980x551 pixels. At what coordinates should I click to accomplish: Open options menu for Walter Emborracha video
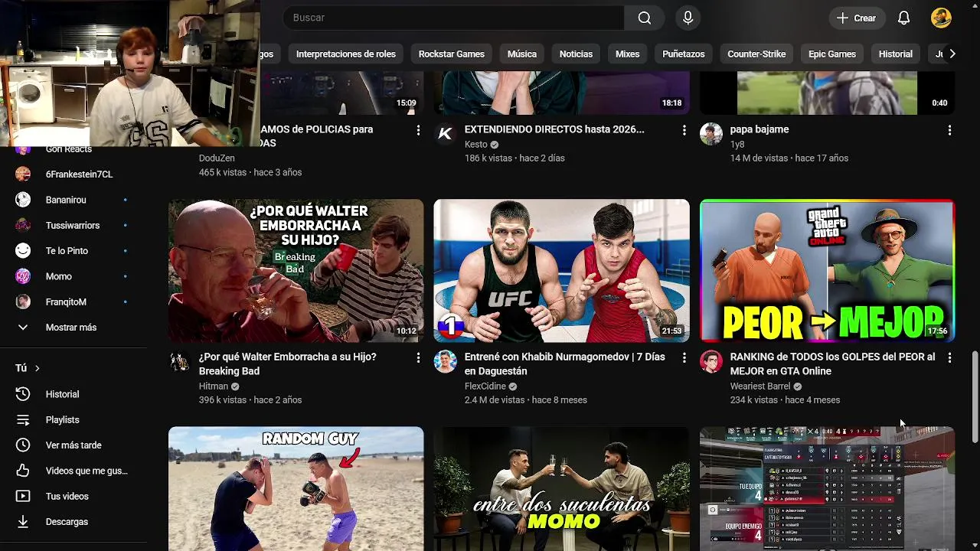[x=418, y=358]
